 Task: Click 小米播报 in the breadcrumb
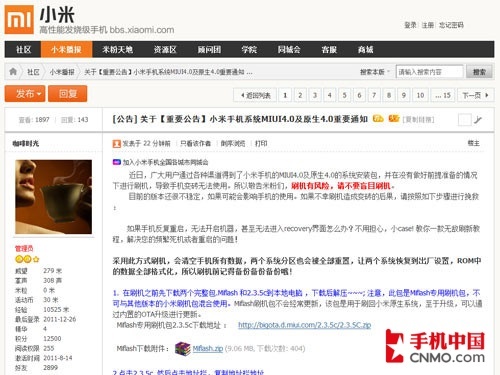[62, 72]
